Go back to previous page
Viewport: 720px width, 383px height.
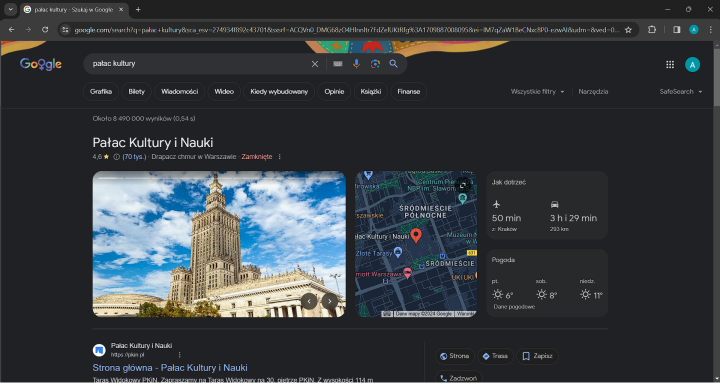click(x=11, y=29)
